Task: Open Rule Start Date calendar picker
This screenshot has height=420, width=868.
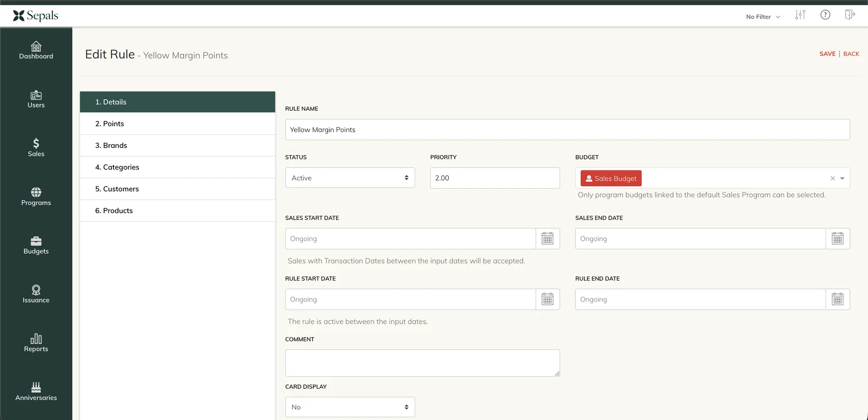Action: [548, 299]
